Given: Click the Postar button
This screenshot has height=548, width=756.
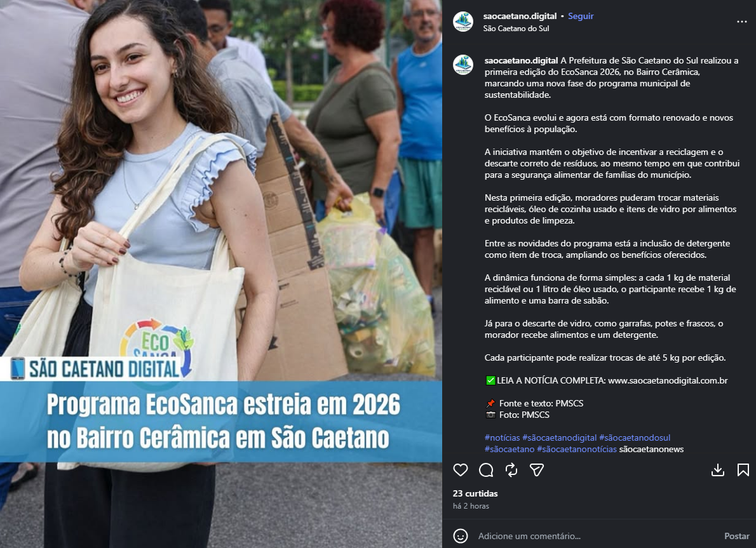Looking at the screenshot, I should [x=737, y=536].
